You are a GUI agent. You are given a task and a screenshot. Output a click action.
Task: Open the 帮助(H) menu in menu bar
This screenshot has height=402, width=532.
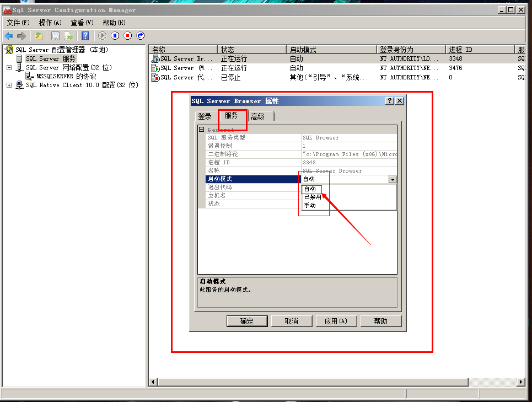coord(114,23)
